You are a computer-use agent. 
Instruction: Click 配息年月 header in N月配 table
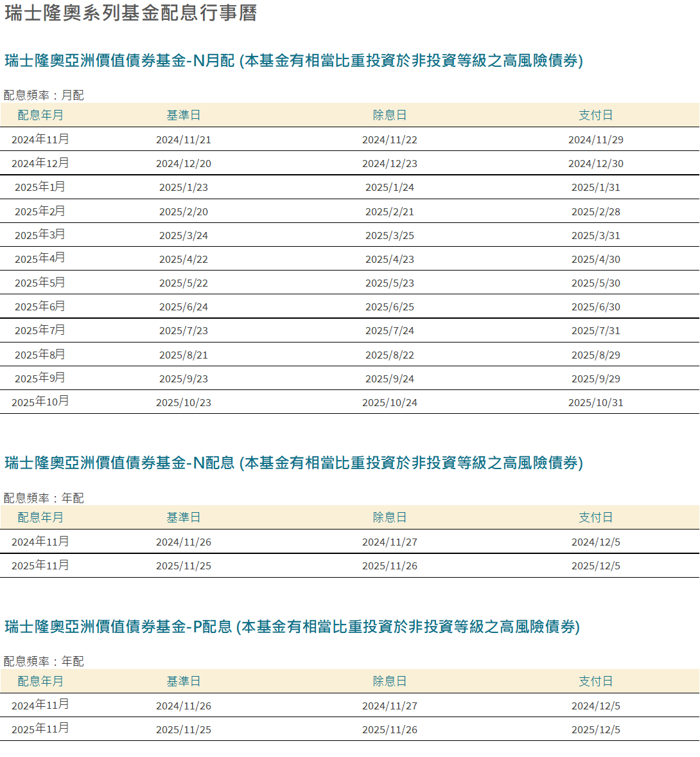point(40,116)
